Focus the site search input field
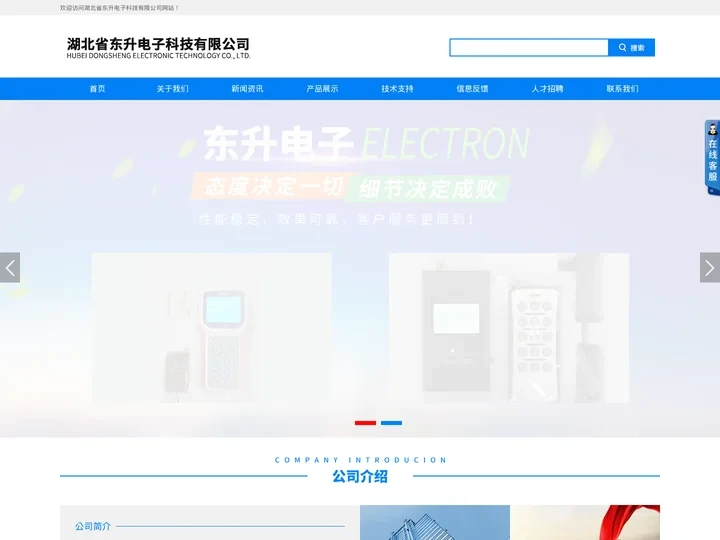This screenshot has height=540, width=720. 529,47
